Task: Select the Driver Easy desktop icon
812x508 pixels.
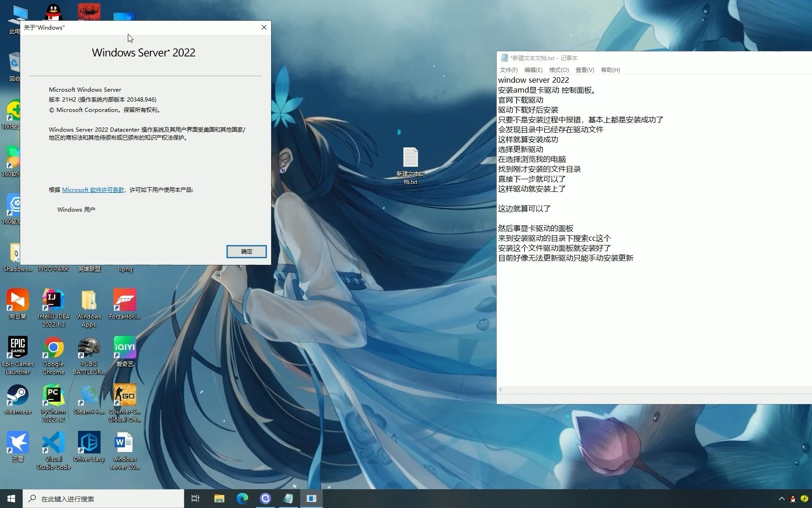Action: pyautogui.click(x=89, y=446)
